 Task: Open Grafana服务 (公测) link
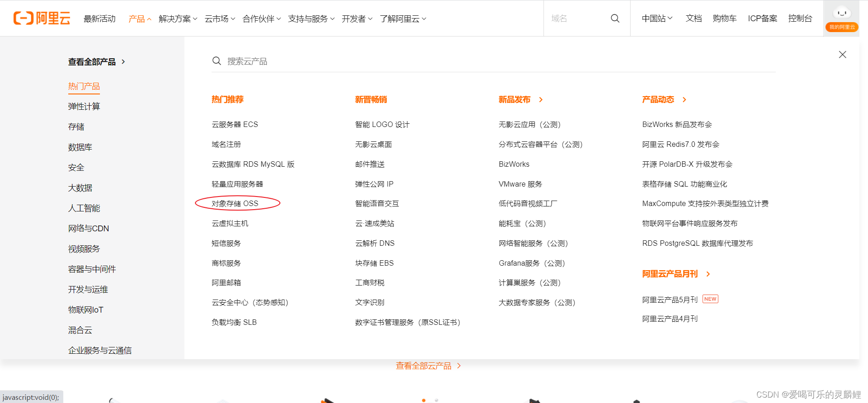tap(532, 263)
